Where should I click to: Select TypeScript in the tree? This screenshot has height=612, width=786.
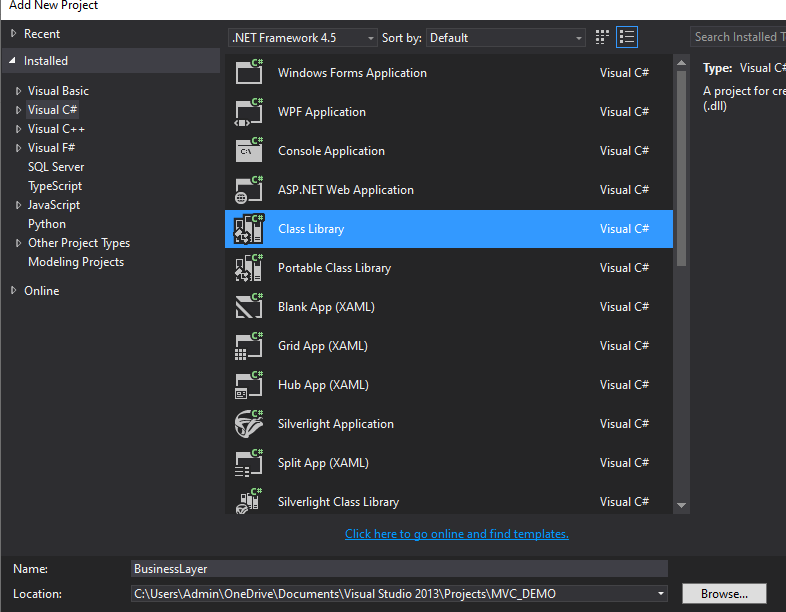[55, 186]
